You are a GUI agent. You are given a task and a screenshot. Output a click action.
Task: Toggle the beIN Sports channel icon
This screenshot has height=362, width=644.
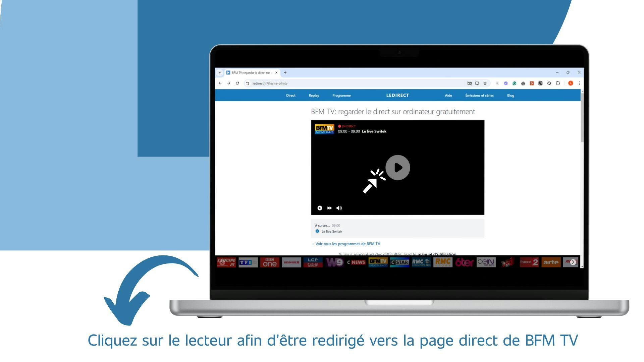click(486, 261)
